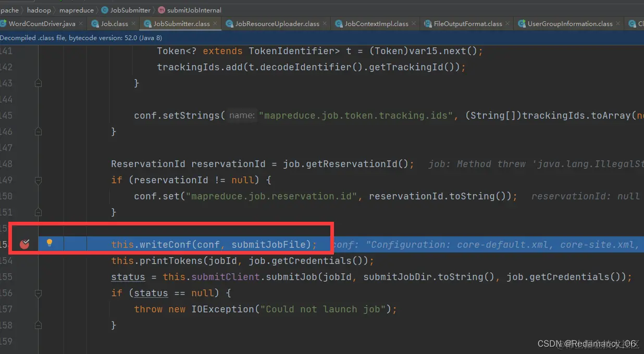Image resolution: width=644 pixels, height=354 pixels.
Task: Click line number 159 in the gutter
Action: [x=6, y=341]
